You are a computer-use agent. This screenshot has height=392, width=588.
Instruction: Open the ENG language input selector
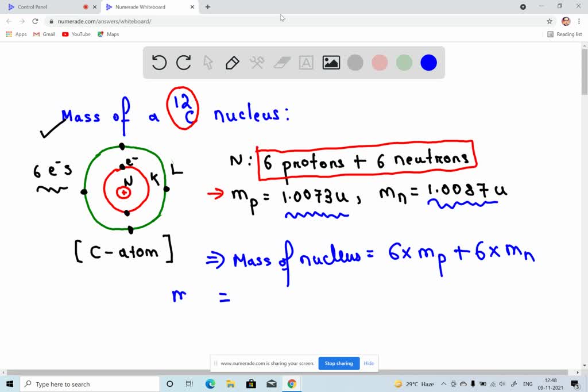pos(527,384)
